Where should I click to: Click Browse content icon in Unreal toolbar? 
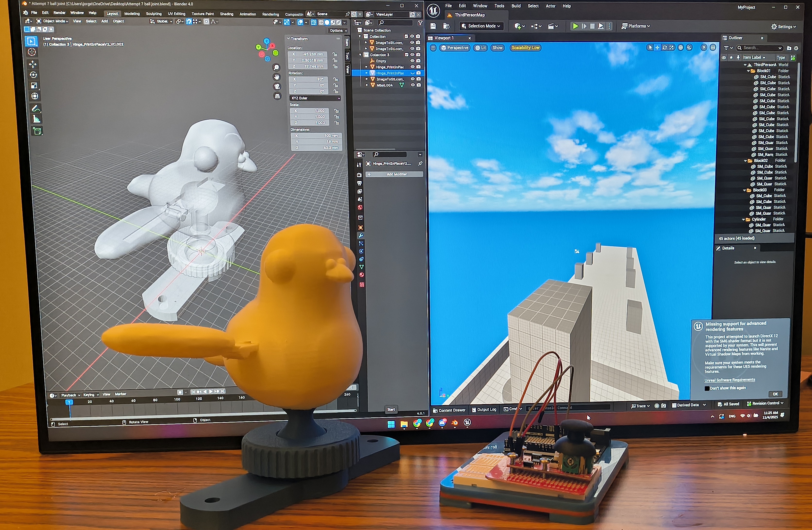[x=446, y=26]
